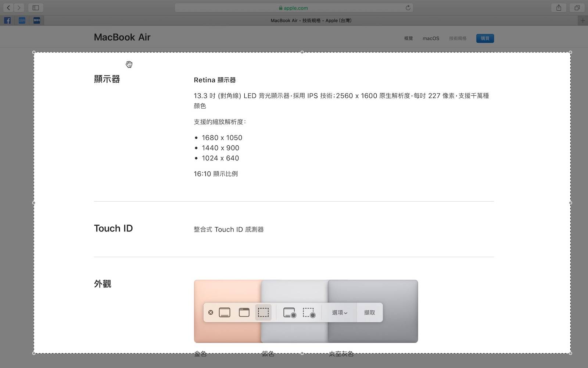Select record selected portion mode
The image size is (588, 368).
[x=309, y=312]
